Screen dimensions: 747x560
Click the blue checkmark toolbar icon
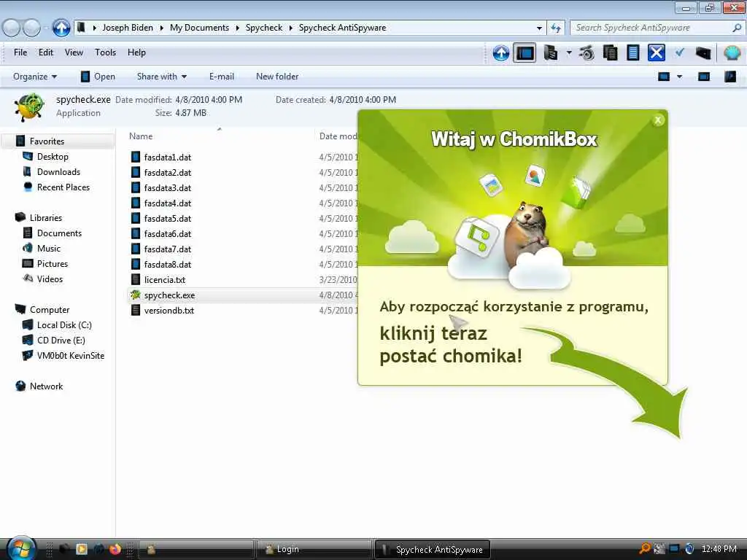680,52
